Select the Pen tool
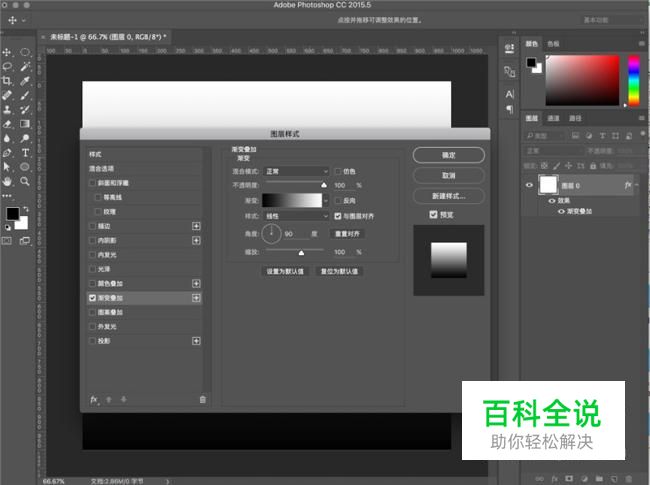The height and width of the screenshot is (485, 650). coord(7,153)
